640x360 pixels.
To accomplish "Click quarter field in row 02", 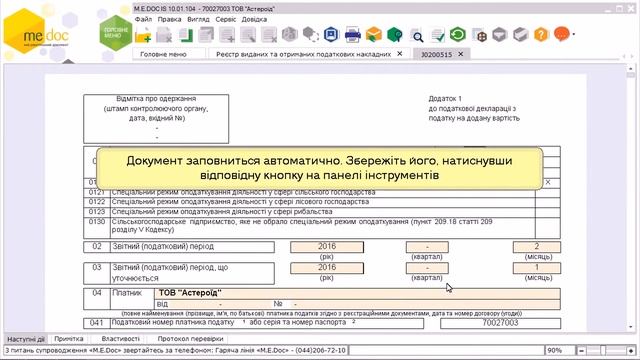I will pyautogui.click(x=427, y=247).
